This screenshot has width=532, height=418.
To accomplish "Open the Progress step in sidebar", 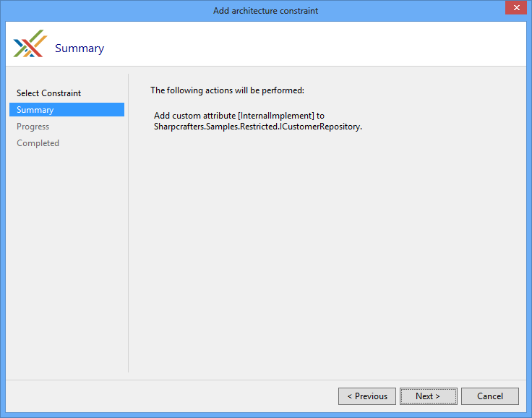I will click(33, 127).
